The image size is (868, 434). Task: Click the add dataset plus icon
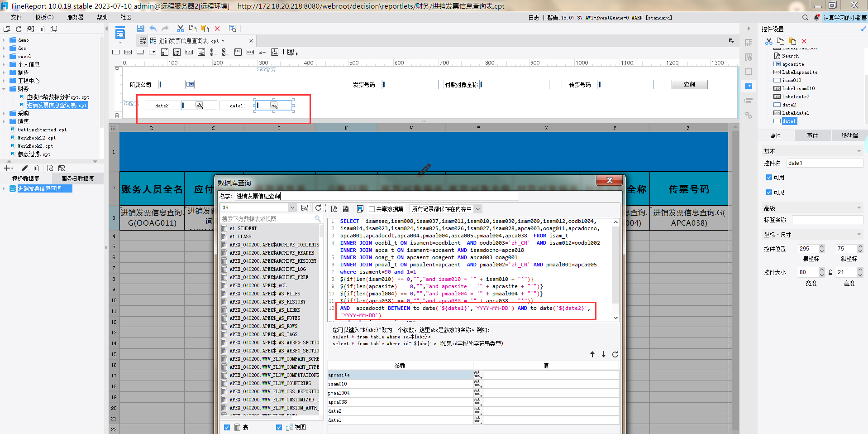tap(7, 168)
